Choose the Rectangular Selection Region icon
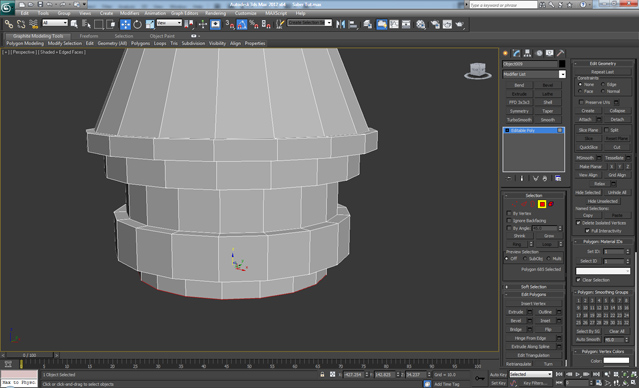 pyautogui.click(x=98, y=24)
